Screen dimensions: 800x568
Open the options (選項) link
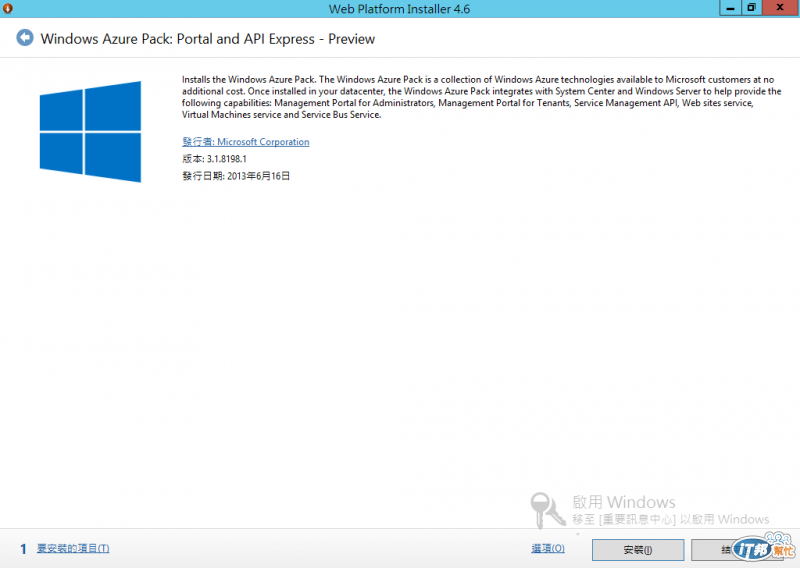(x=548, y=549)
